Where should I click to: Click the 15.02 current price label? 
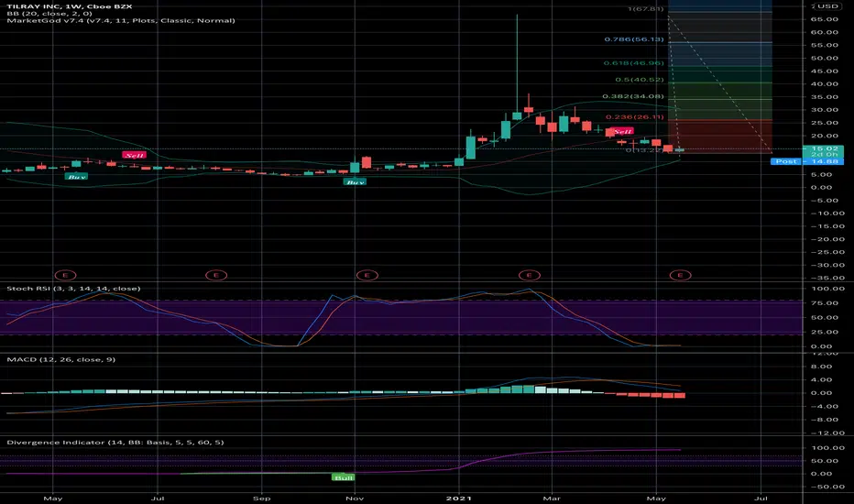[x=823, y=148]
